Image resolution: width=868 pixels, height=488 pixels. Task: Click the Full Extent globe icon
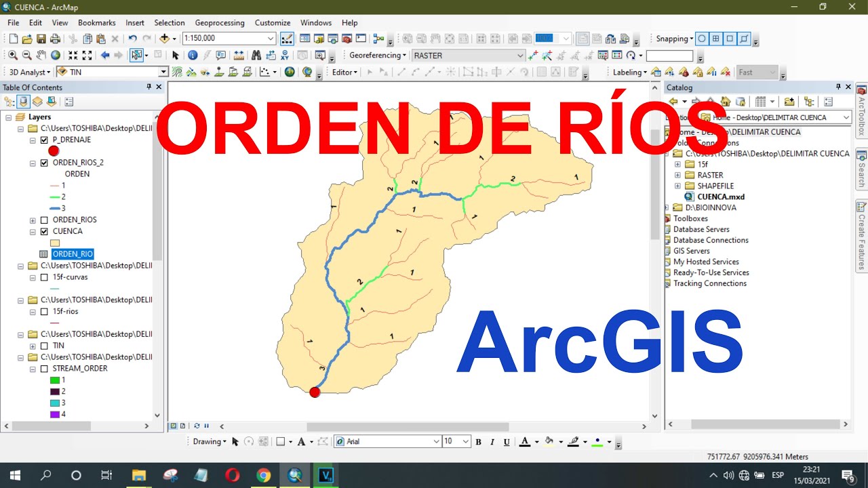pos(56,56)
